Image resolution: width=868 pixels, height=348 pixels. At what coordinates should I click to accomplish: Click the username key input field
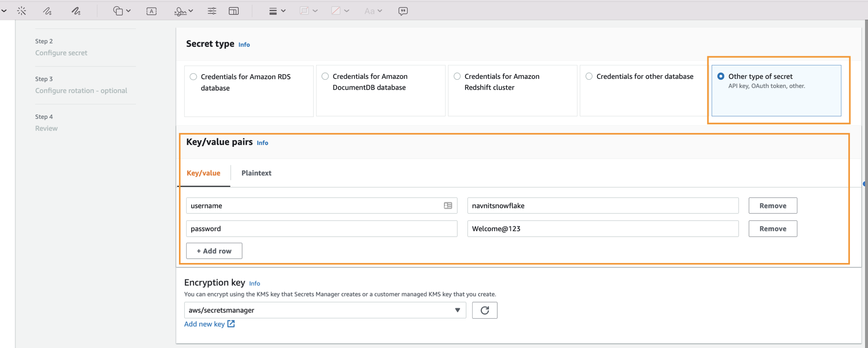click(x=321, y=206)
